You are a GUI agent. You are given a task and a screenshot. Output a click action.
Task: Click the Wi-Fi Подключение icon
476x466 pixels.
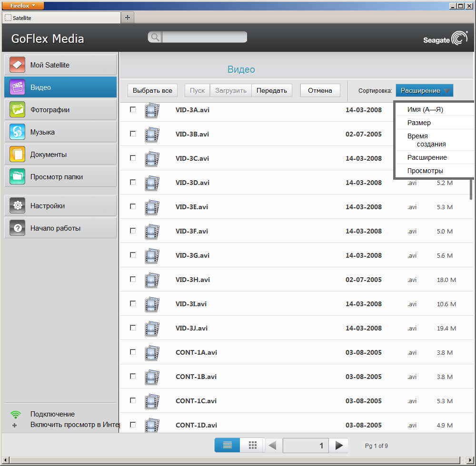coord(16,414)
